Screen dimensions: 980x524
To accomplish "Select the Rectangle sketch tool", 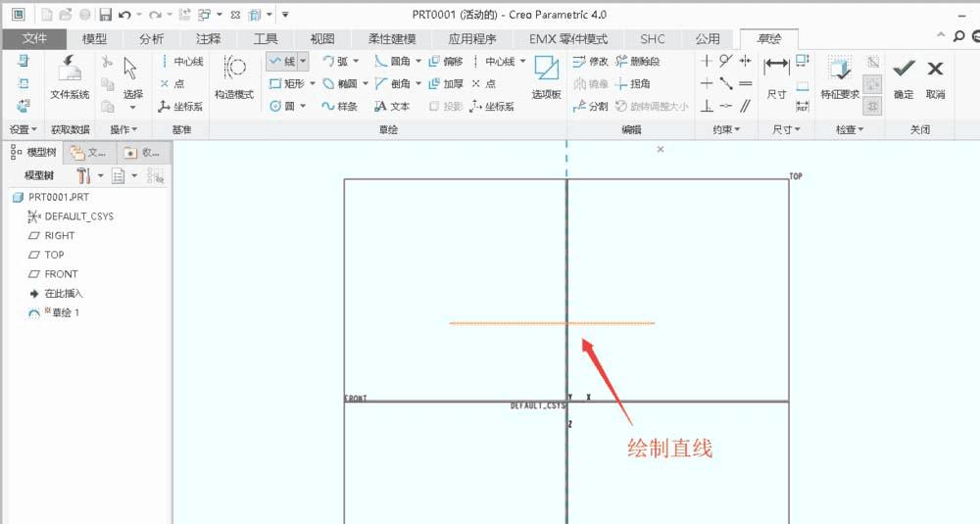I will [x=287, y=83].
